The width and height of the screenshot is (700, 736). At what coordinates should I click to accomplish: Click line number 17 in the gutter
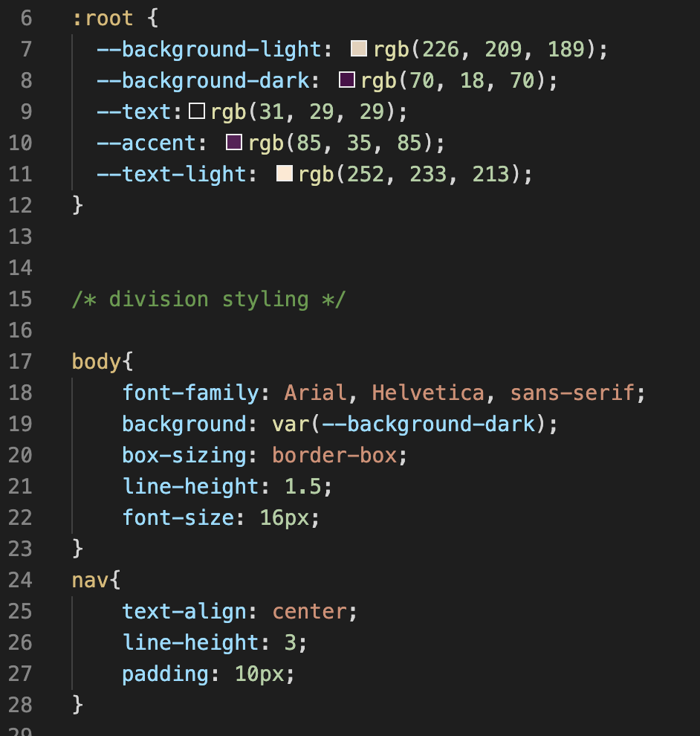22,361
